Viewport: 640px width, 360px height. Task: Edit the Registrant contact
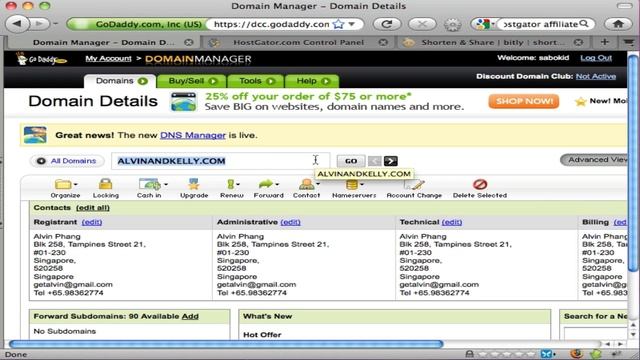tap(92, 222)
